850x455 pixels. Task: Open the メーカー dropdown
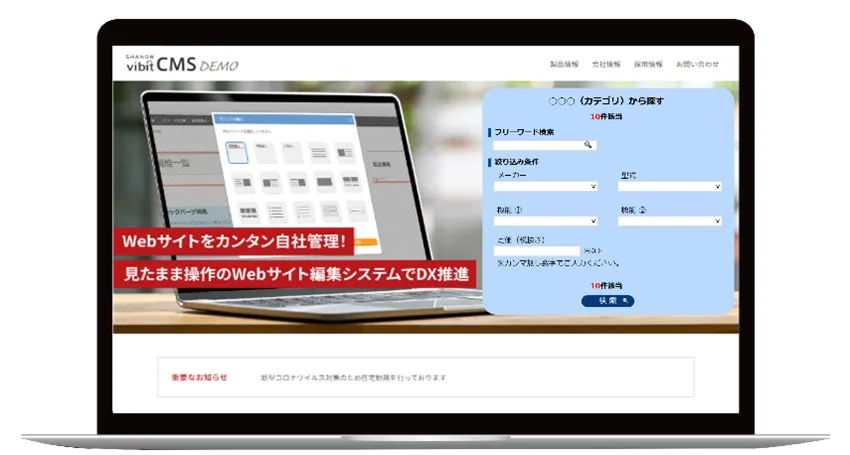pyautogui.click(x=546, y=186)
